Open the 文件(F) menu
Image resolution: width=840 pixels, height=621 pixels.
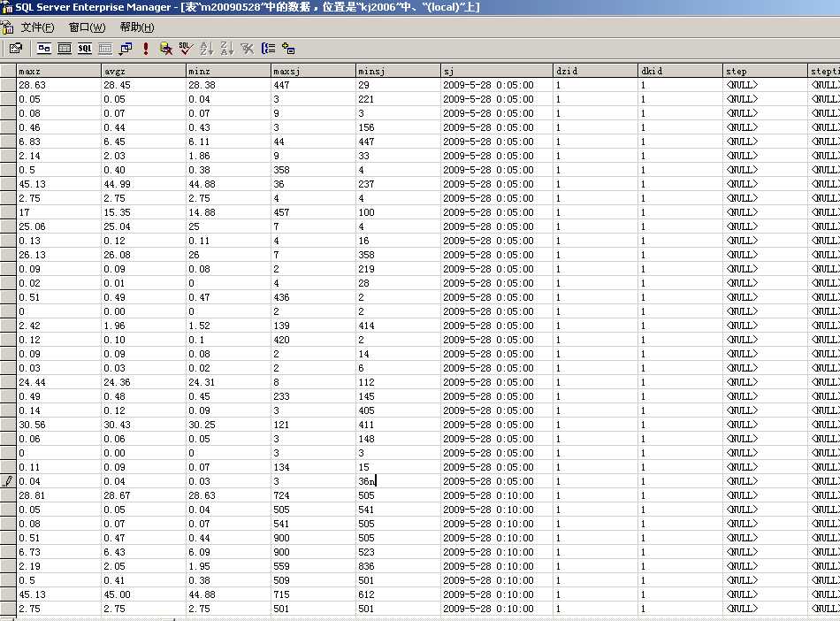37,27
